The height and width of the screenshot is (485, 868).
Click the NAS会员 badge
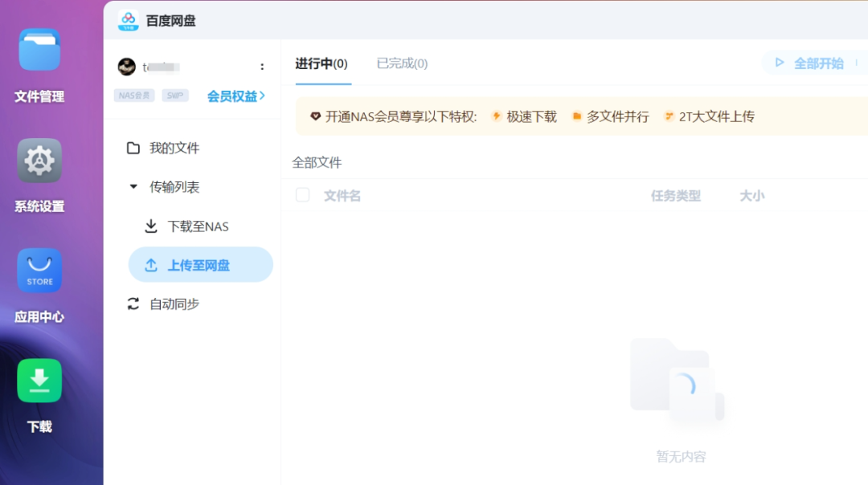click(x=134, y=96)
